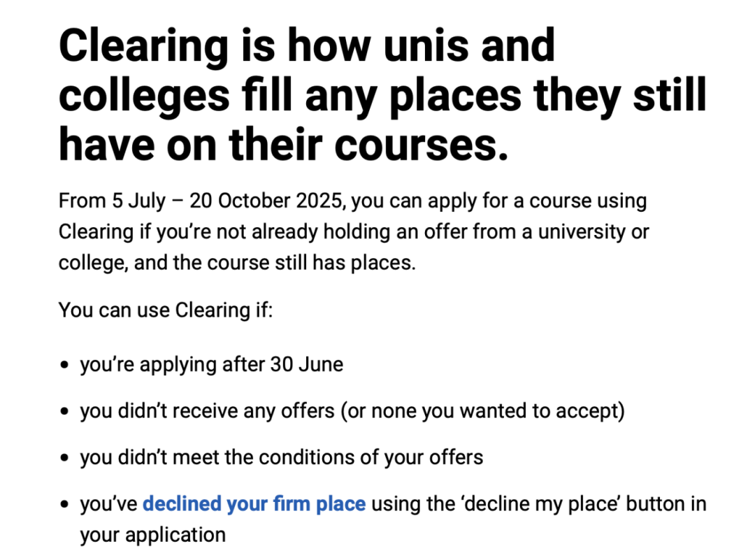The image size is (755, 560).
Task: Click the 'you didn't meet the conditions' item
Action: click(282, 458)
